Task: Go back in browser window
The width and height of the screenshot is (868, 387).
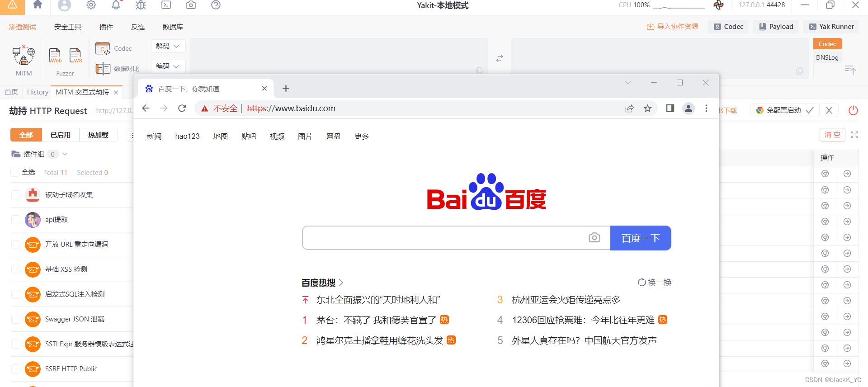Action: pos(146,109)
